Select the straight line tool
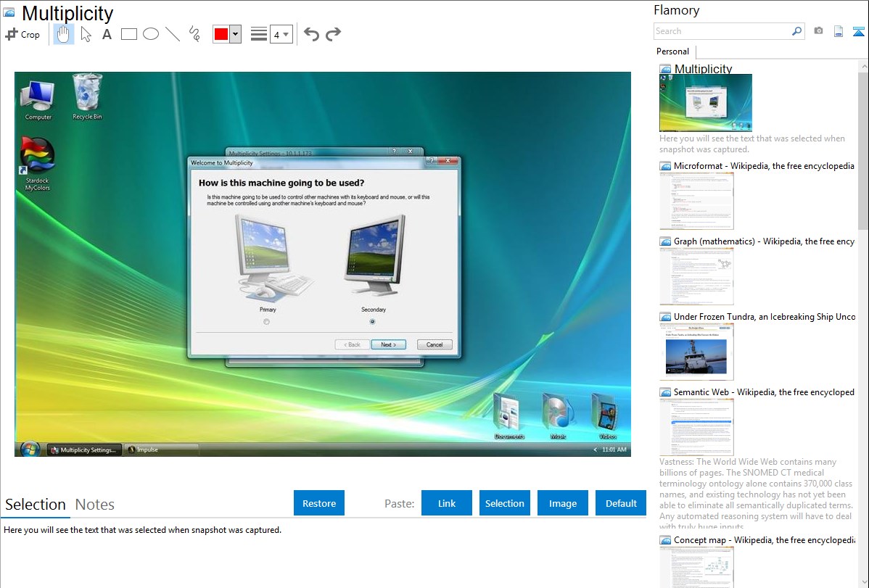This screenshot has width=869, height=588. click(x=173, y=34)
